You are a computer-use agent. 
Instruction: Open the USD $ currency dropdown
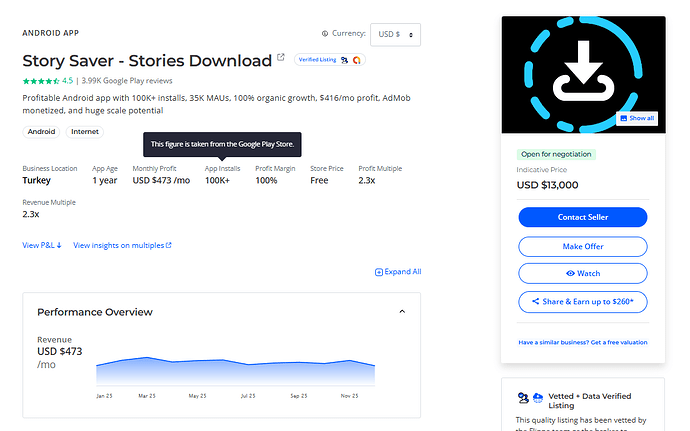(395, 34)
